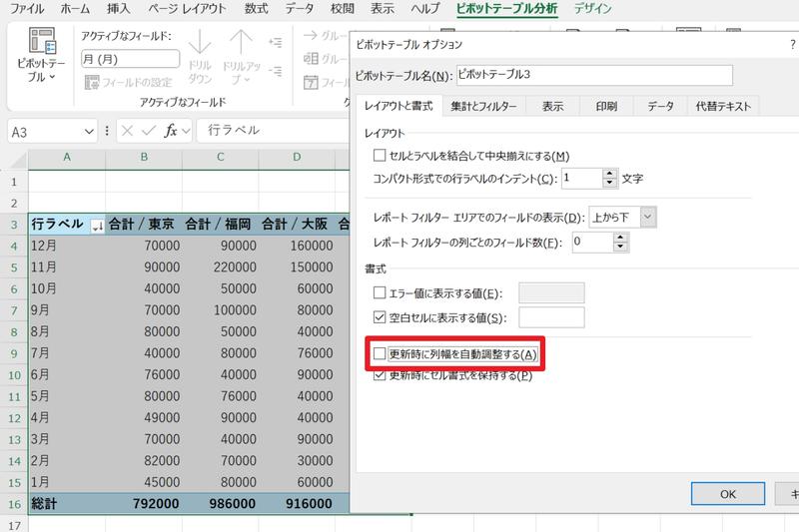
Task: Click フィールドの設定 button in ribbon
Action: [129, 82]
